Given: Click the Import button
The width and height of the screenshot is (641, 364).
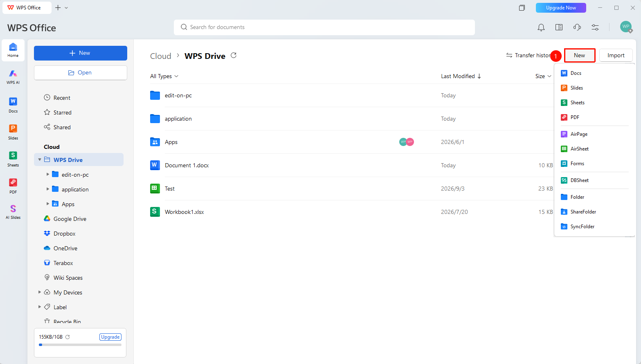Looking at the screenshot, I should pyautogui.click(x=616, y=55).
